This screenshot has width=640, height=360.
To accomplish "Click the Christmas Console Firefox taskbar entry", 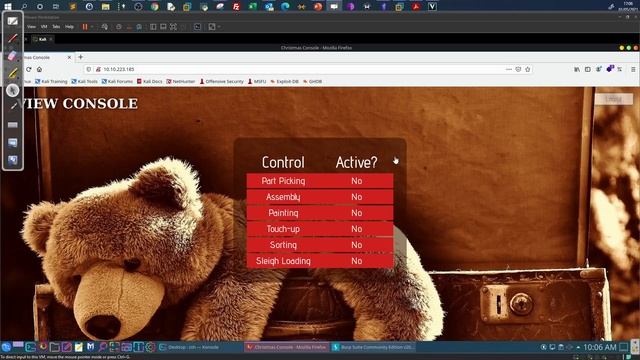I will (287, 347).
